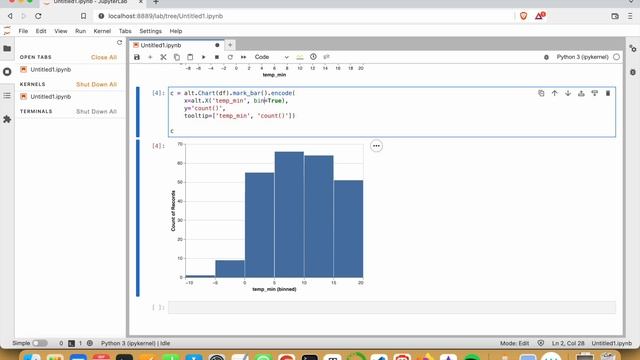Move cell 4 down with arrow icon
The image size is (640, 360).
[568, 93]
